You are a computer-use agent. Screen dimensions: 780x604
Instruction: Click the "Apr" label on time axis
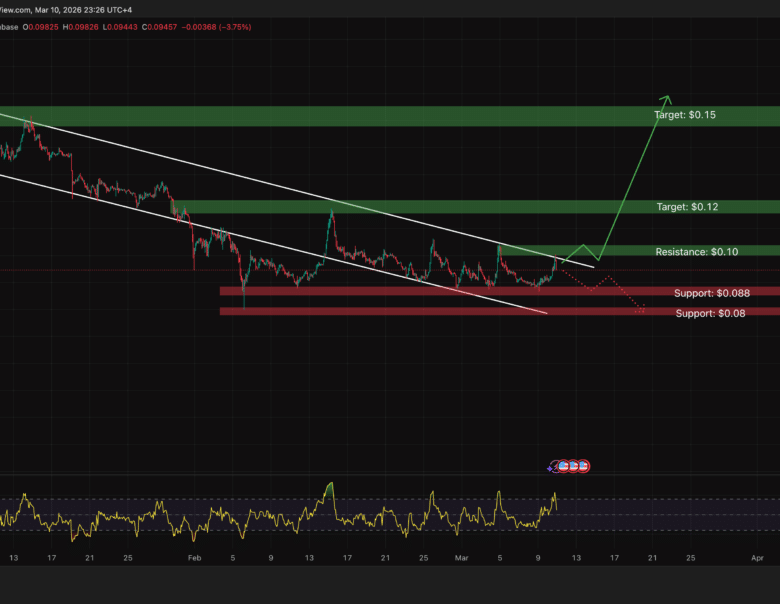[x=758, y=557]
